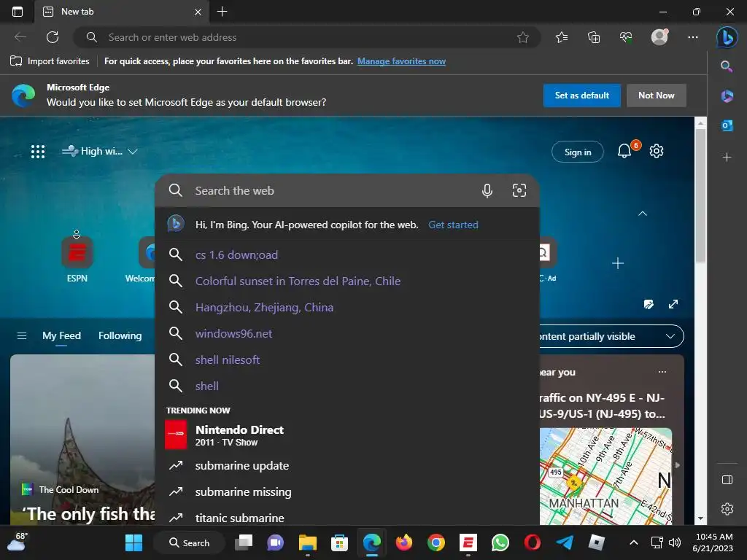
Task: Open the notifications bell
Action: (624, 152)
